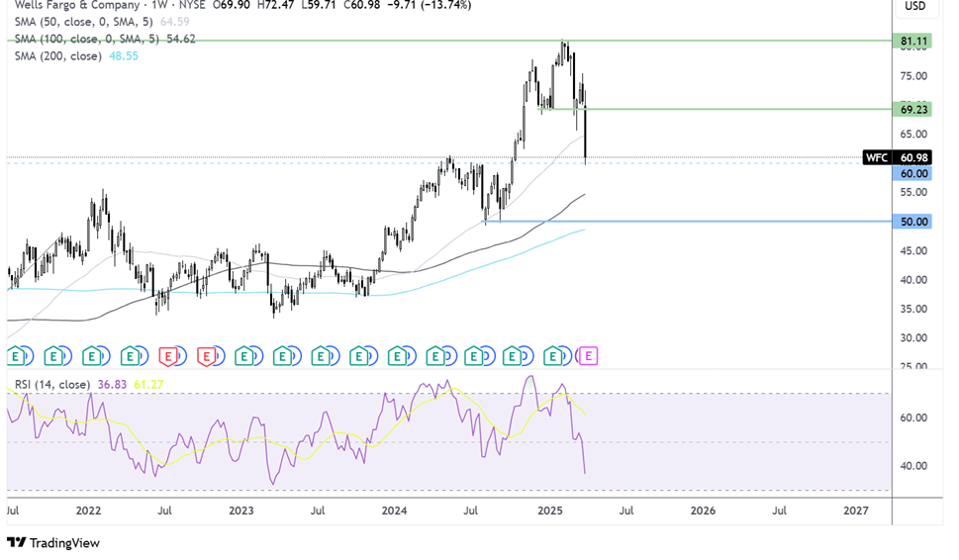Select the blue 60.00 price line label
This screenshot has width=959, height=560.
tap(911, 173)
